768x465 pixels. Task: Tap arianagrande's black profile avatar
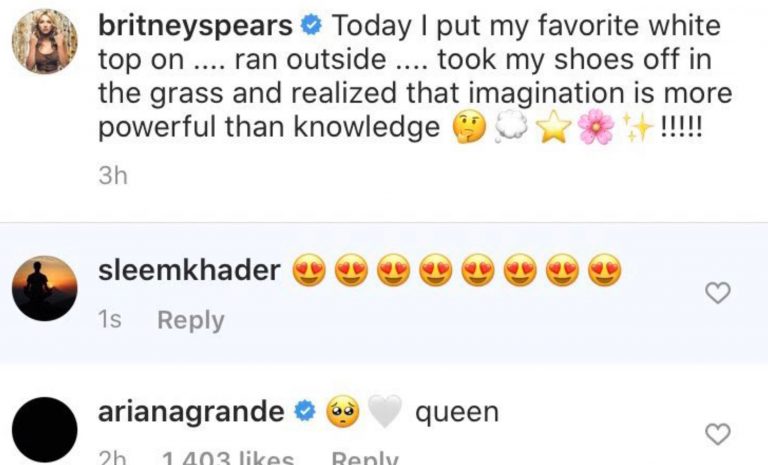[x=45, y=430]
